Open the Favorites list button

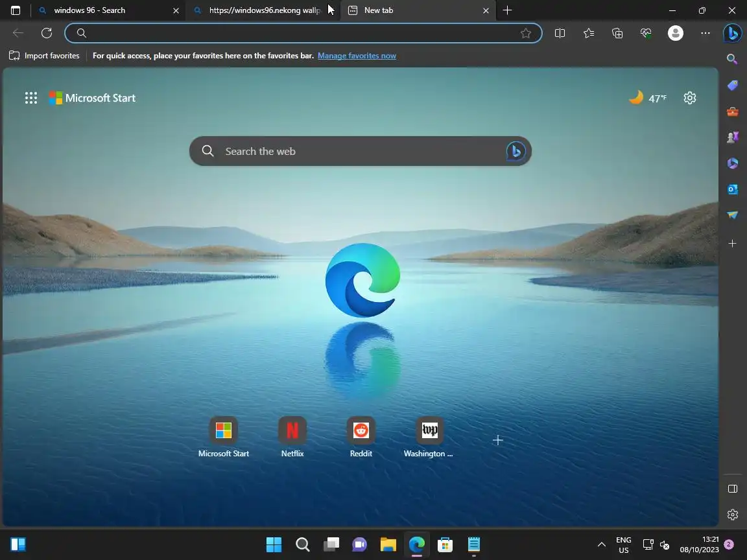click(x=589, y=33)
